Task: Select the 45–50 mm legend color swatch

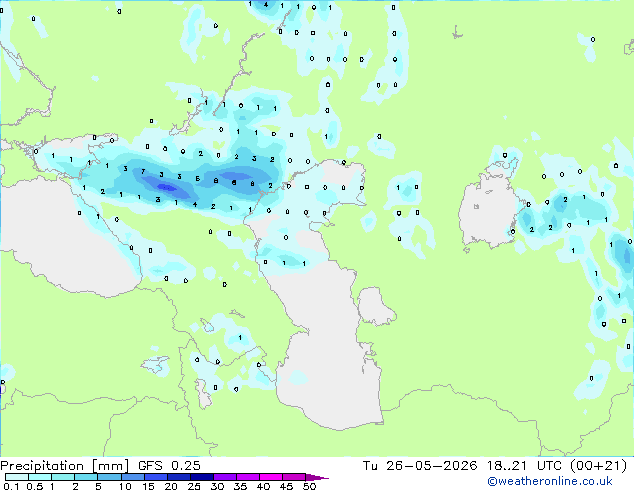Action: tap(294, 477)
